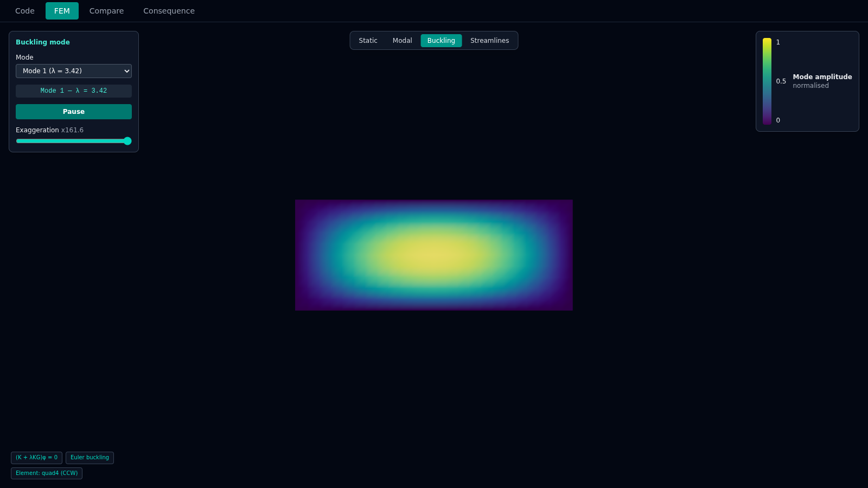Select the Modal analysis view
868x488 pixels.
(402, 41)
